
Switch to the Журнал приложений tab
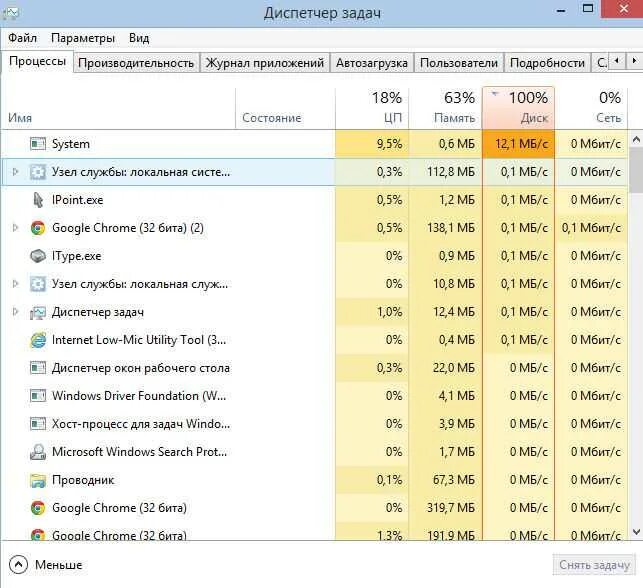coord(265,63)
